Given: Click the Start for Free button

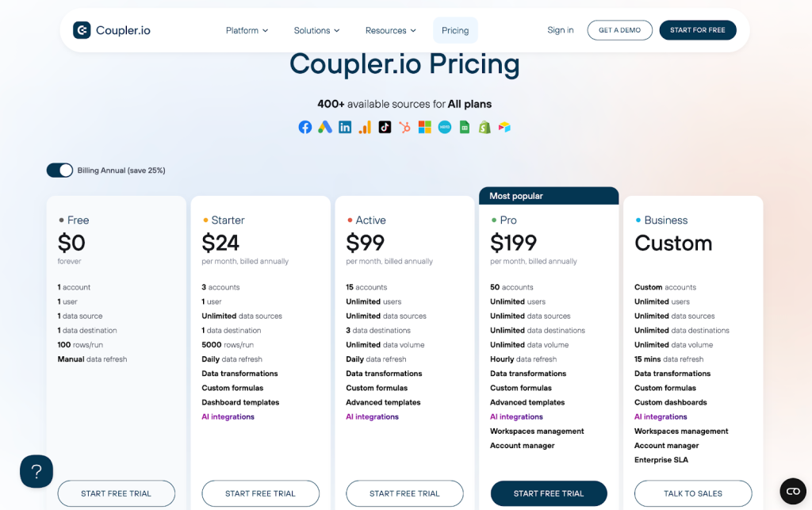Looking at the screenshot, I should point(697,30).
